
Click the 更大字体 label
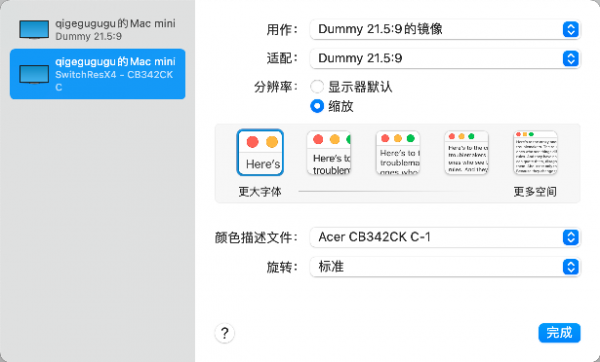[x=260, y=192]
